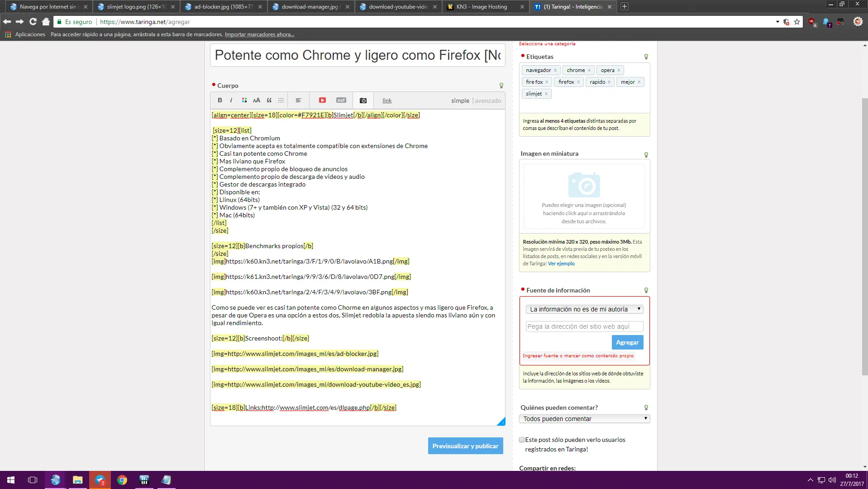Show help tip for Cuerpo section

501,86
